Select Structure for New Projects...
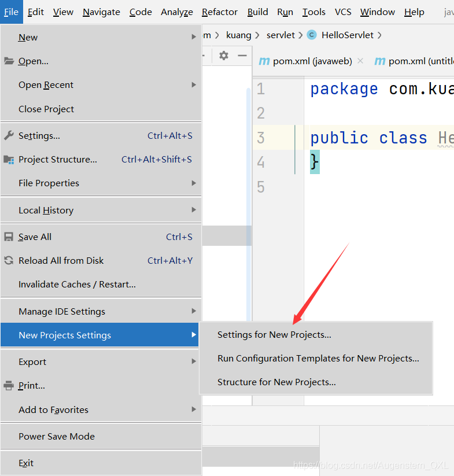 (316, 382)
